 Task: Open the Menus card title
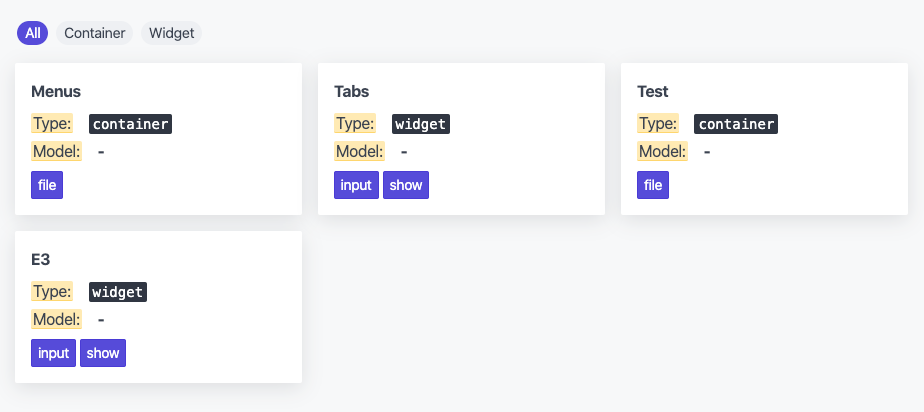(56, 91)
